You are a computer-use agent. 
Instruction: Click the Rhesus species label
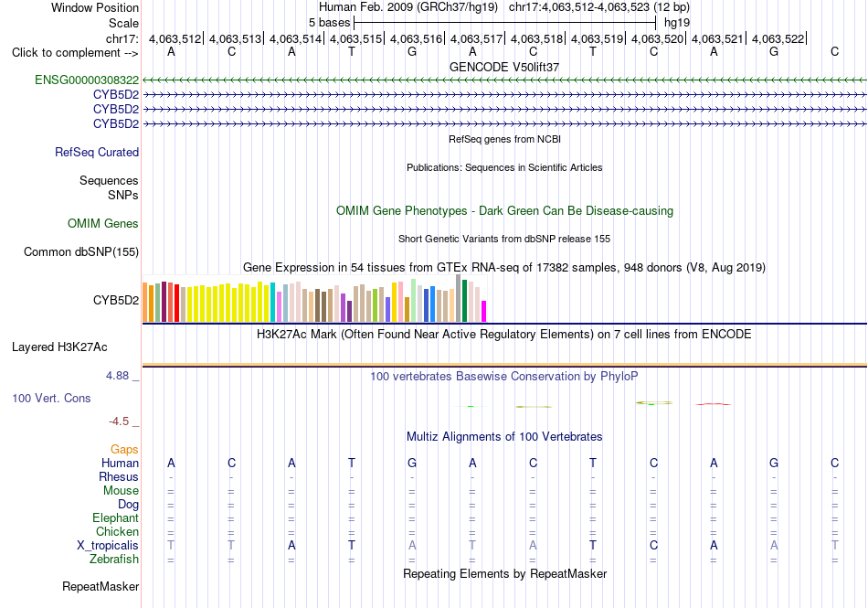[x=119, y=476]
